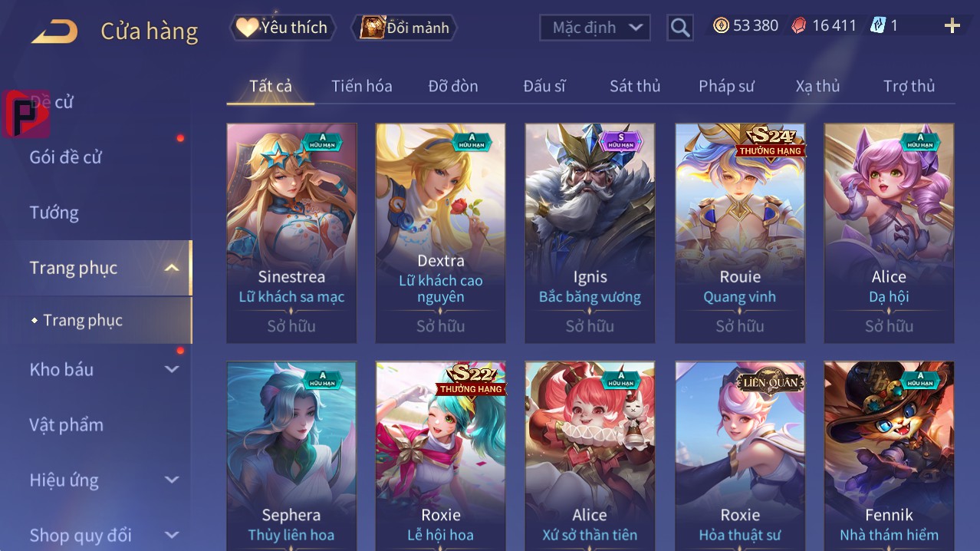Open Đổi mảnh chest exchange
Image resolution: width=980 pixels, height=551 pixels.
405,28
